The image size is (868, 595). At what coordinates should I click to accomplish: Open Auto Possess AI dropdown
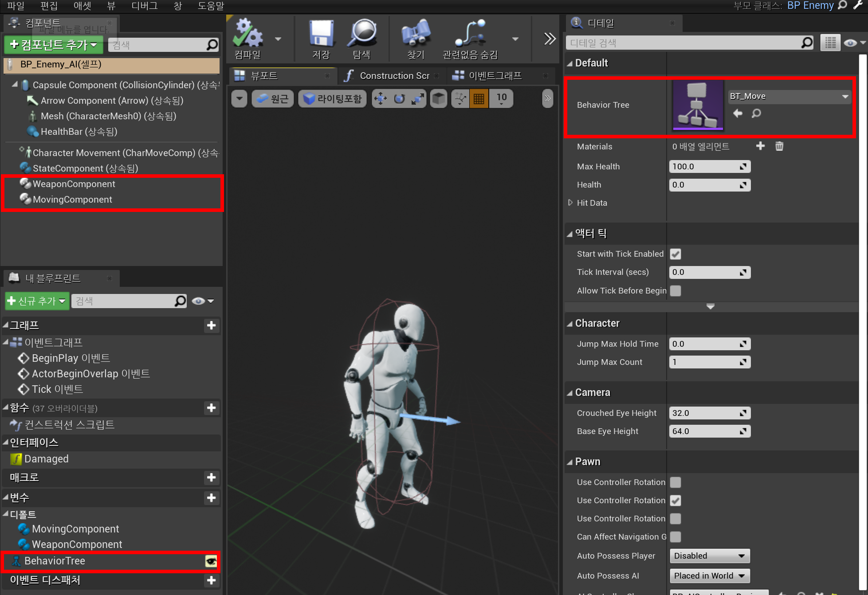coord(709,576)
